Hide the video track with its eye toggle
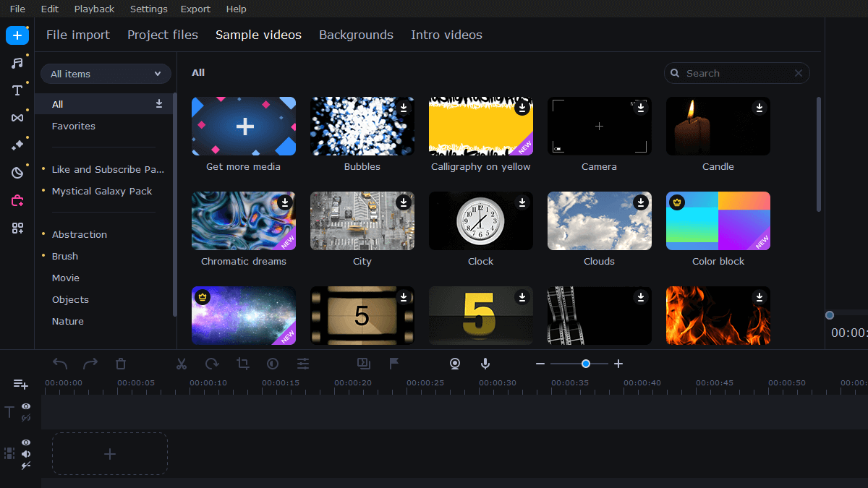 pos(26,442)
